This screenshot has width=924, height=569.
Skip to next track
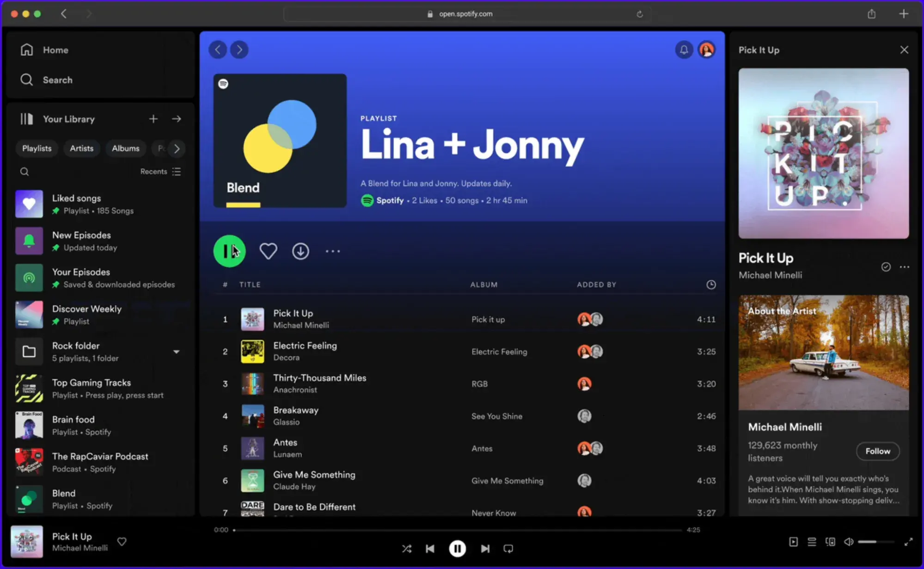(485, 549)
